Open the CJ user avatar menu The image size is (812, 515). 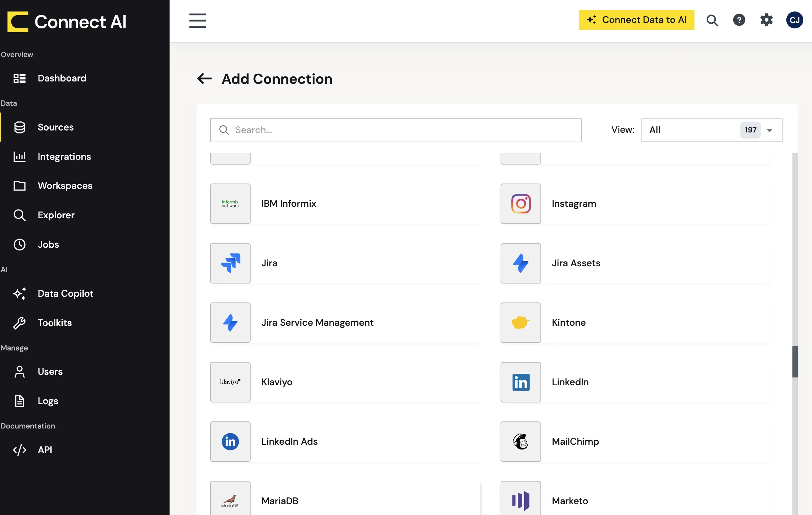[x=794, y=20]
